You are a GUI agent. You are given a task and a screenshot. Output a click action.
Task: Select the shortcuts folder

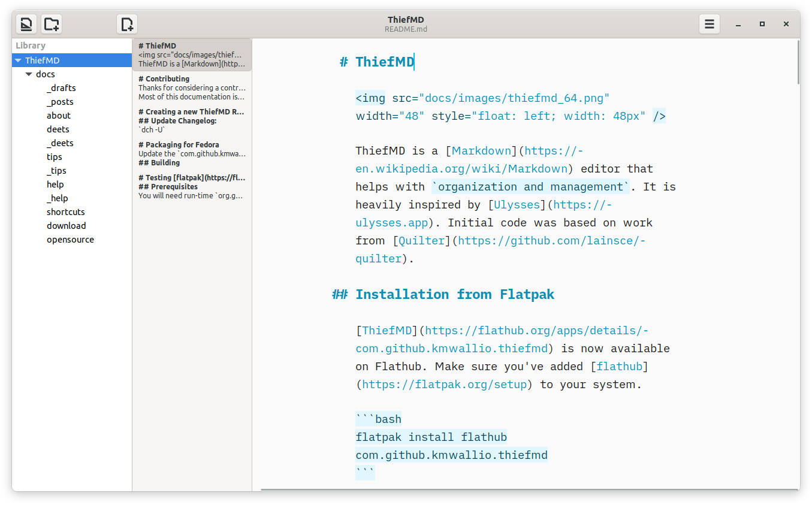click(x=66, y=212)
